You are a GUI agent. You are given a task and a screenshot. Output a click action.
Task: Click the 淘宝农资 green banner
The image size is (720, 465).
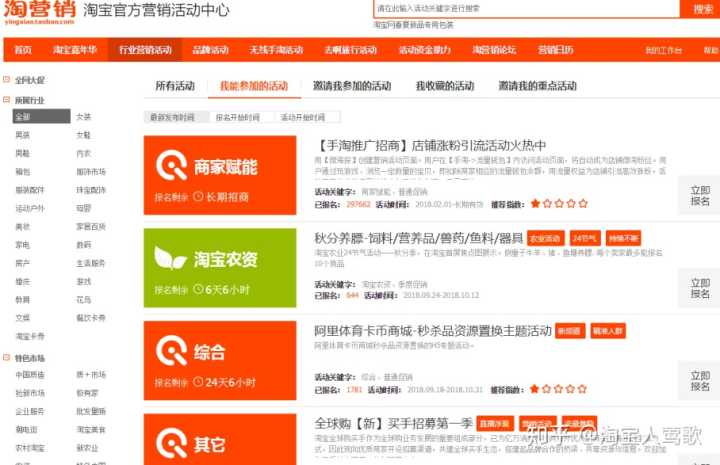[x=220, y=268]
